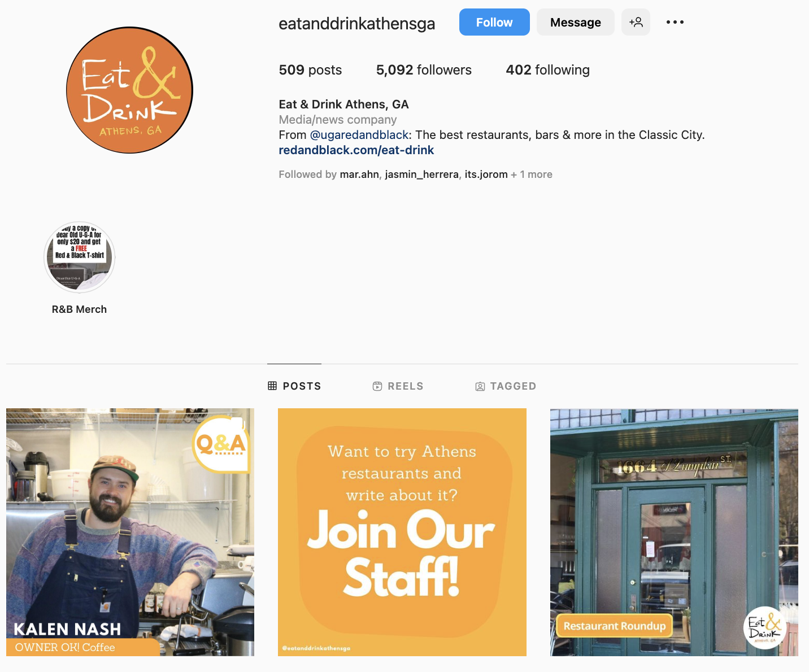
Task: Open the Join Our Staff post
Action: (x=402, y=532)
